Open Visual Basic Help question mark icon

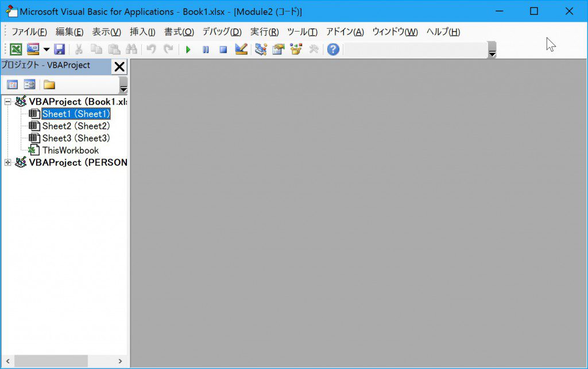tap(333, 49)
